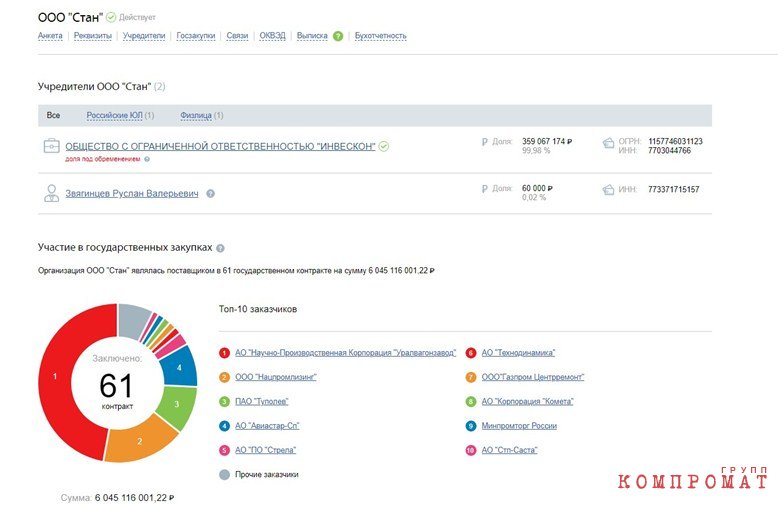Click the 61 контракт count in chart center
This screenshot has height=509, width=778.
(117, 390)
